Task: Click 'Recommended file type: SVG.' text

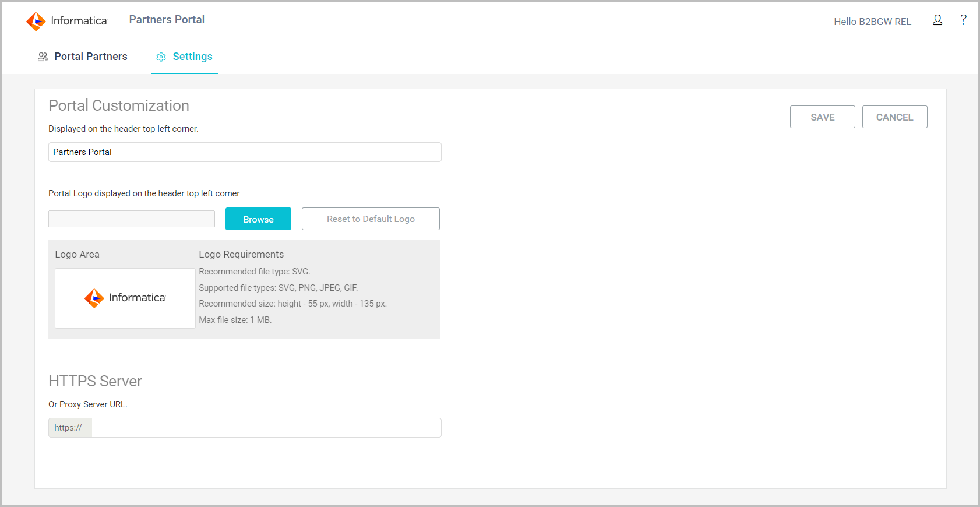Action: (255, 272)
